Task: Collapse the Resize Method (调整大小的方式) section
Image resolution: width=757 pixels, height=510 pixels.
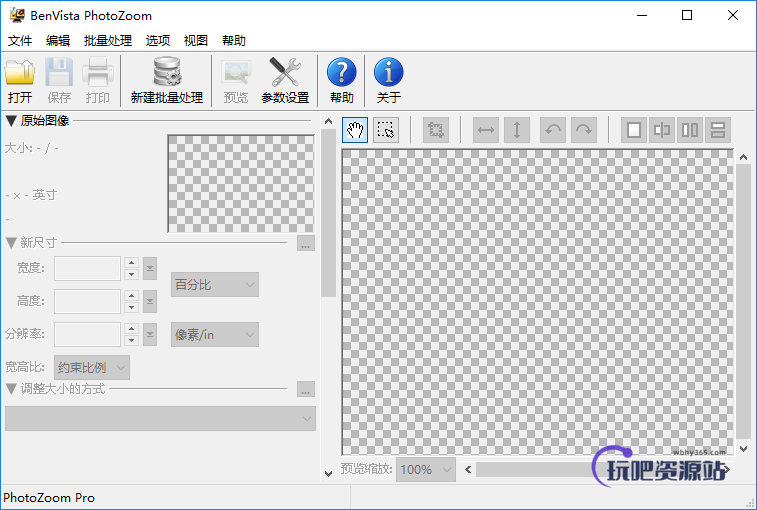Action: pyautogui.click(x=11, y=389)
